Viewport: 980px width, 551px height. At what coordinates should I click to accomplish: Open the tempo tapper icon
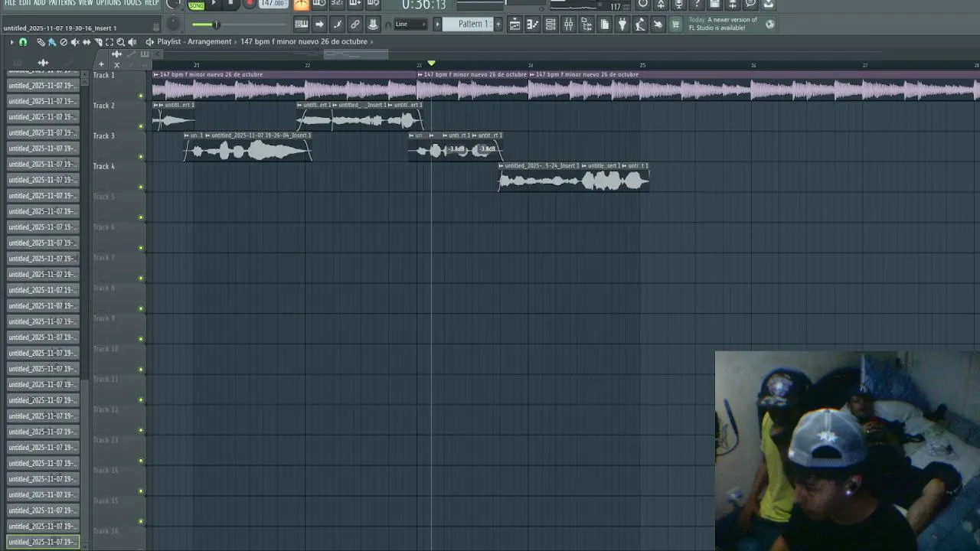pos(639,24)
